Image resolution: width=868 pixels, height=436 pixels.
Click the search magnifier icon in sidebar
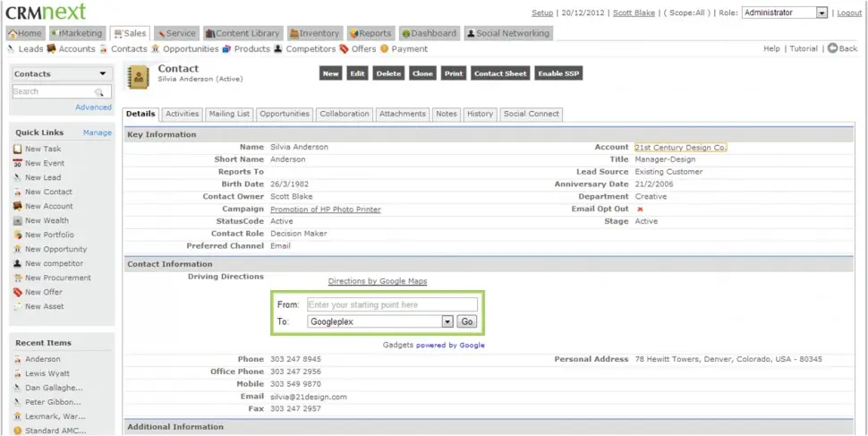pyautogui.click(x=99, y=92)
